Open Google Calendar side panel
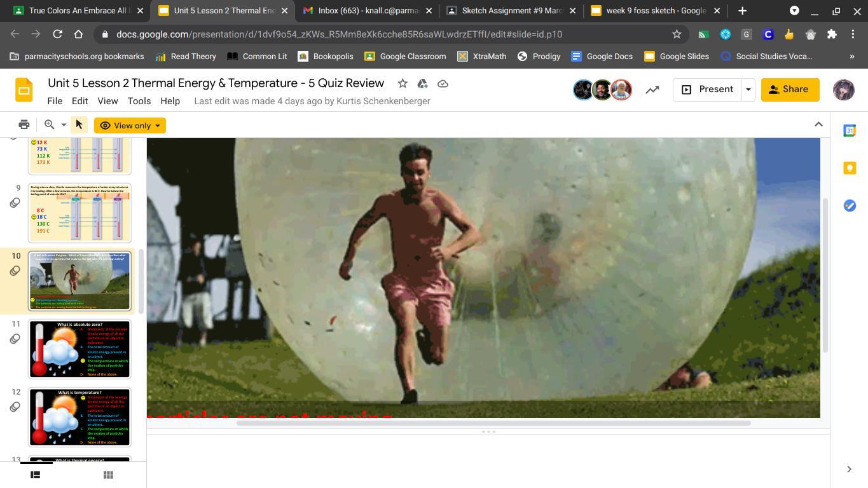 pyautogui.click(x=850, y=130)
